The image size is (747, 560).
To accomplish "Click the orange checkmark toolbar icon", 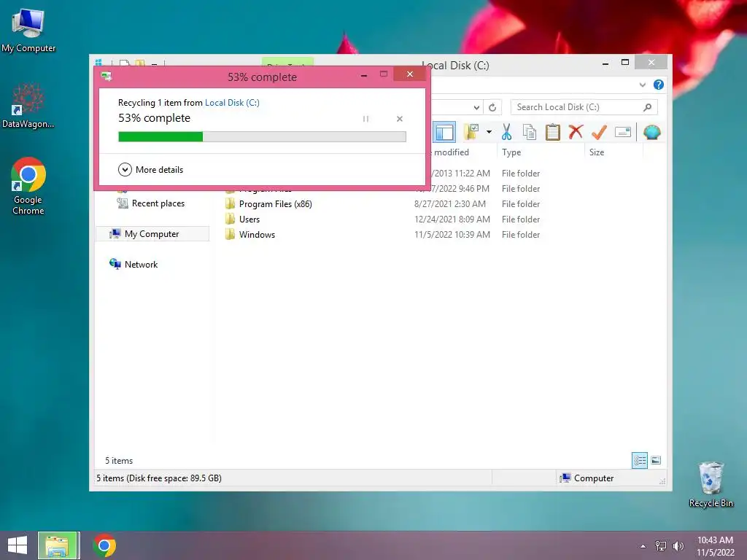I will point(599,132).
